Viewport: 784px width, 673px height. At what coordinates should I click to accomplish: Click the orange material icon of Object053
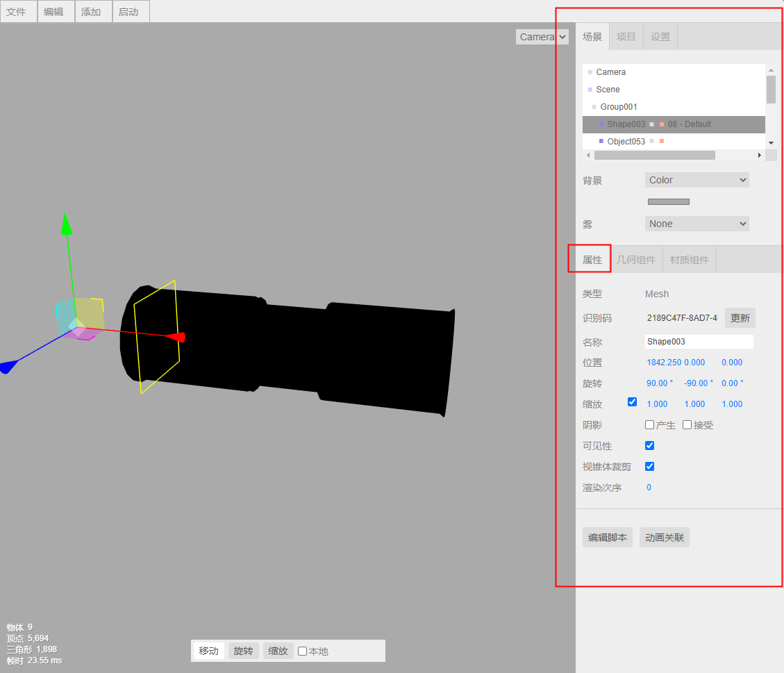[662, 141]
